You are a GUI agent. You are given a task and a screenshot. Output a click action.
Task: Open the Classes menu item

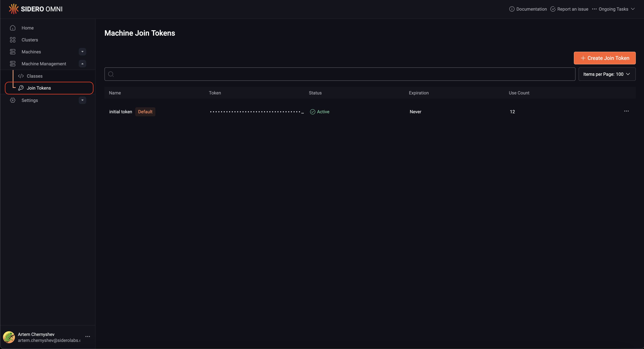35,76
